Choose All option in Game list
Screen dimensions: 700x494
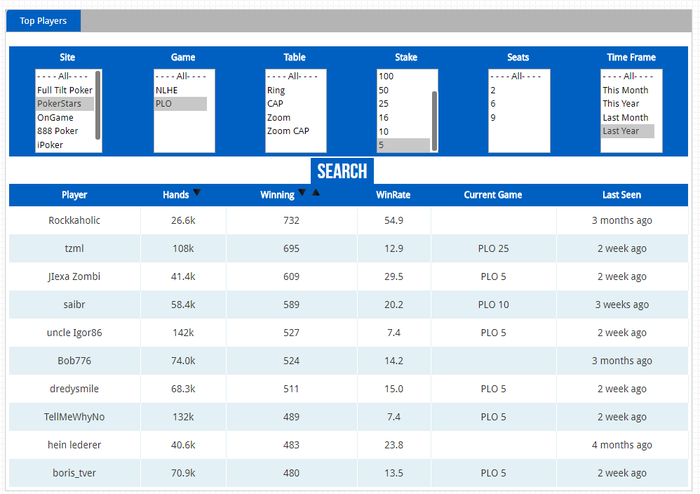181,76
